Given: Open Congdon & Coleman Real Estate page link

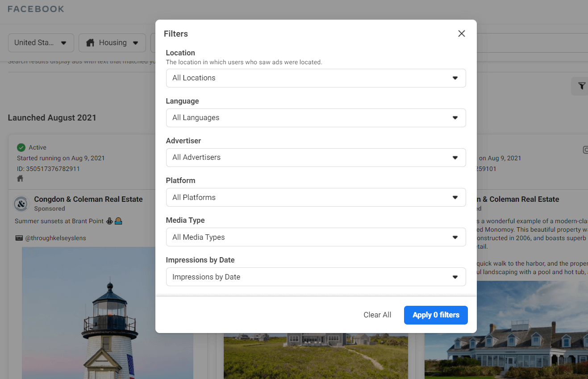Looking at the screenshot, I should (88, 200).
